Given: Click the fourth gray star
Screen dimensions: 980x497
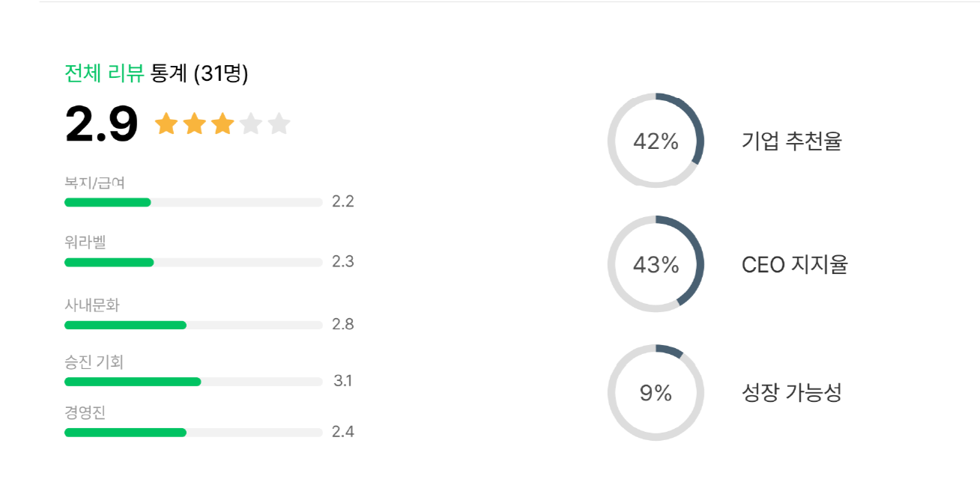Looking at the screenshot, I should 251,124.
